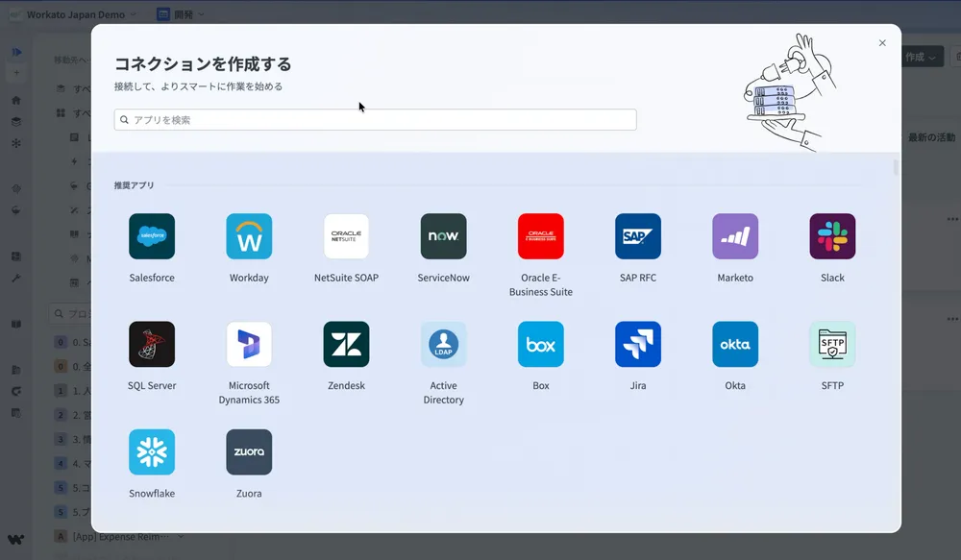The image size is (961, 560).
Task: Click the plus icon in left sidebar
Action: pos(16,73)
